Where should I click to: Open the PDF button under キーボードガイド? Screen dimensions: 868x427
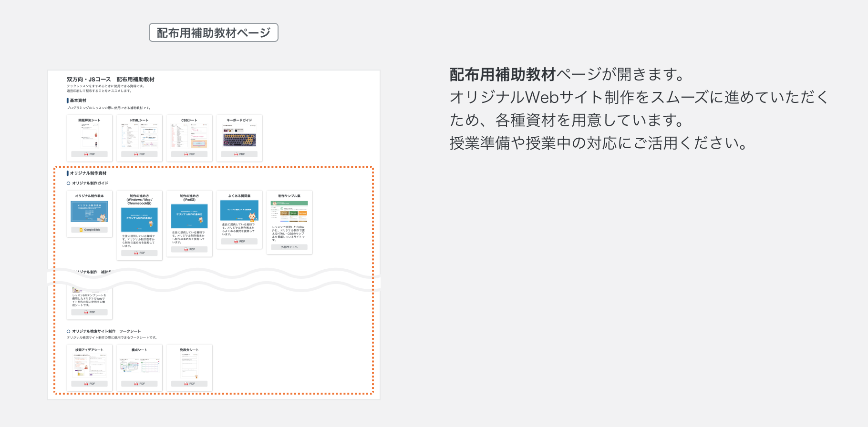[239, 154]
